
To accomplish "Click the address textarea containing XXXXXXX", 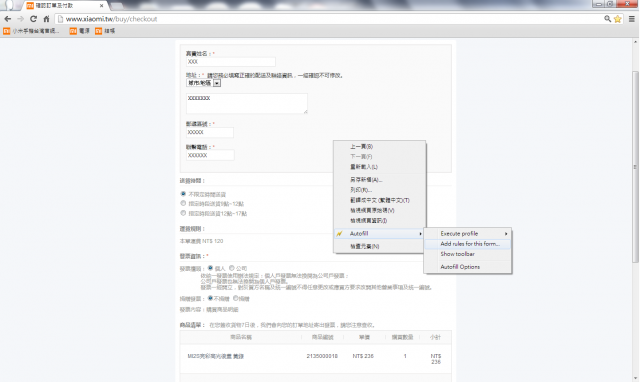I will click(x=247, y=103).
